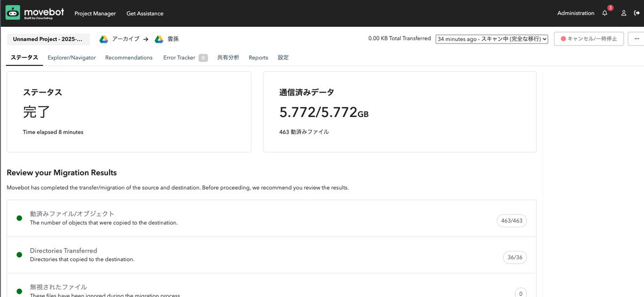Switch to the Explorer/Navigator tab
The image size is (644, 297).
71,57
